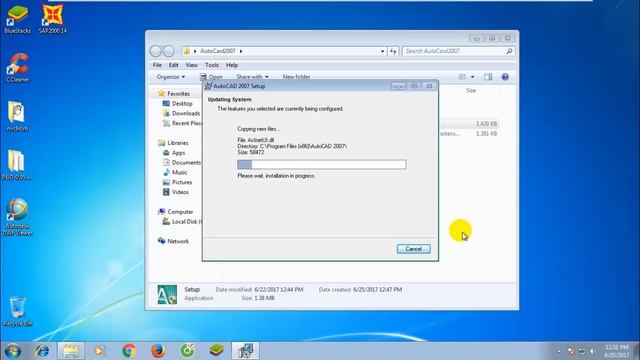The image size is (640, 360).
Task: Toggle the Explorer preview pane icon
Action: [488, 77]
